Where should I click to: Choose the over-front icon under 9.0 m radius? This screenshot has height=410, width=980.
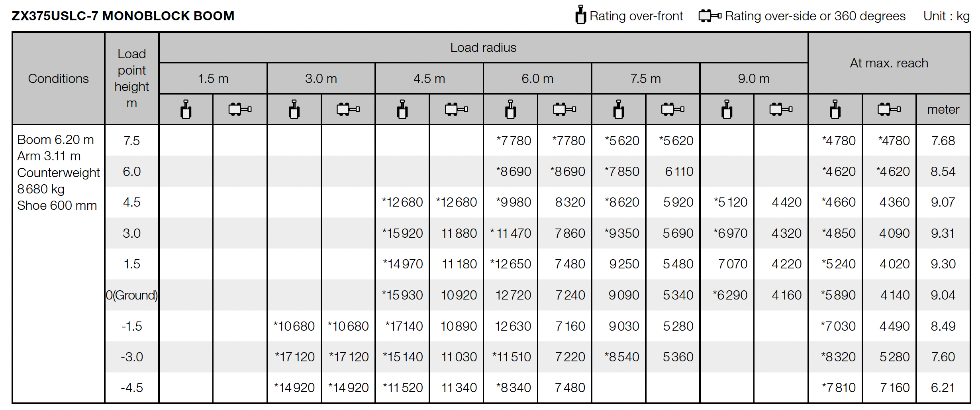pyautogui.click(x=727, y=109)
